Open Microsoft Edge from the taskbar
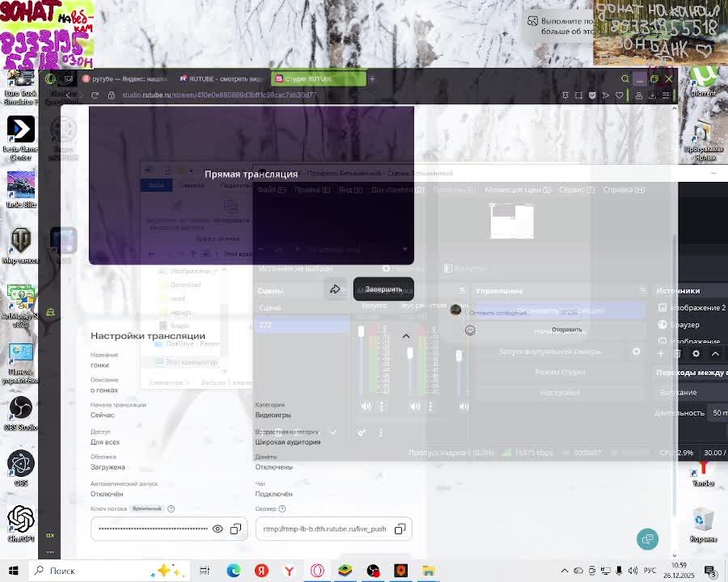The image size is (728, 582). click(234, 571)
